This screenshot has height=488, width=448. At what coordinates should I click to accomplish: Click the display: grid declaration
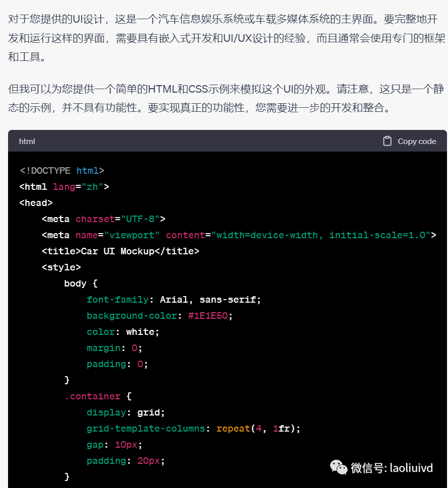pyautogui.click(x=125, y=412)
